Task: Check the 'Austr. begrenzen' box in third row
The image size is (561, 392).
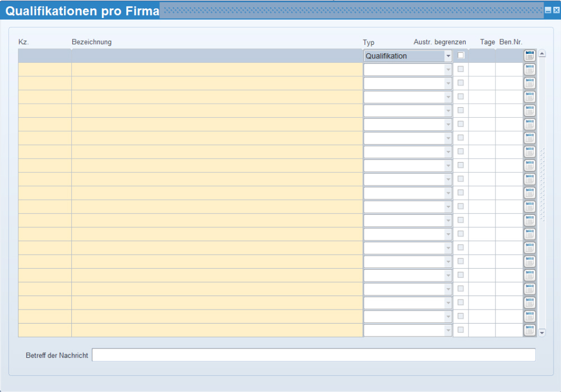Action: (x=461, y=83)
